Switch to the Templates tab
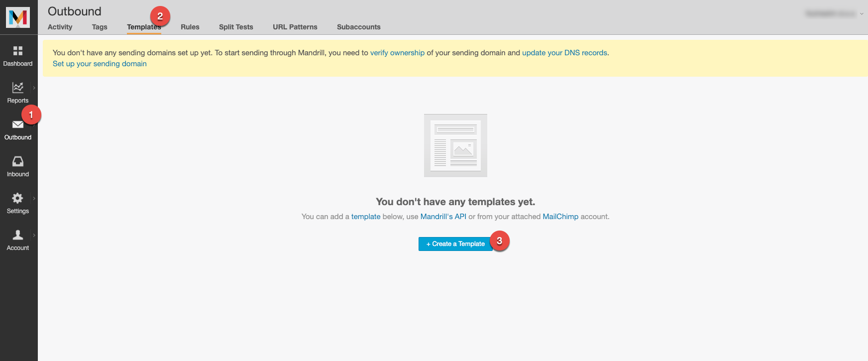 (x=144, y=27)
